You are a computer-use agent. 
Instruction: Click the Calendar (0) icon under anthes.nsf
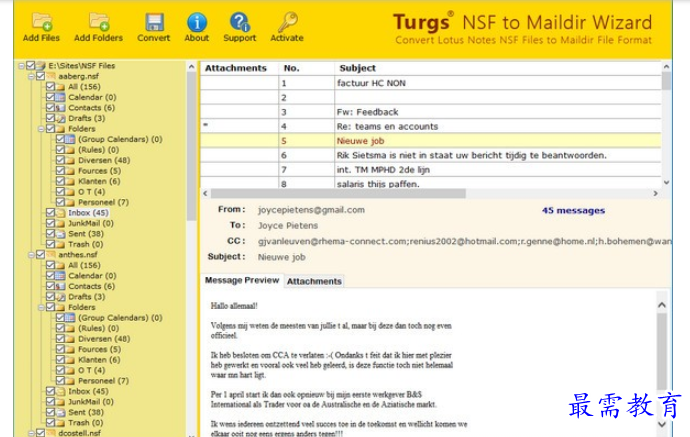point(61,276)
